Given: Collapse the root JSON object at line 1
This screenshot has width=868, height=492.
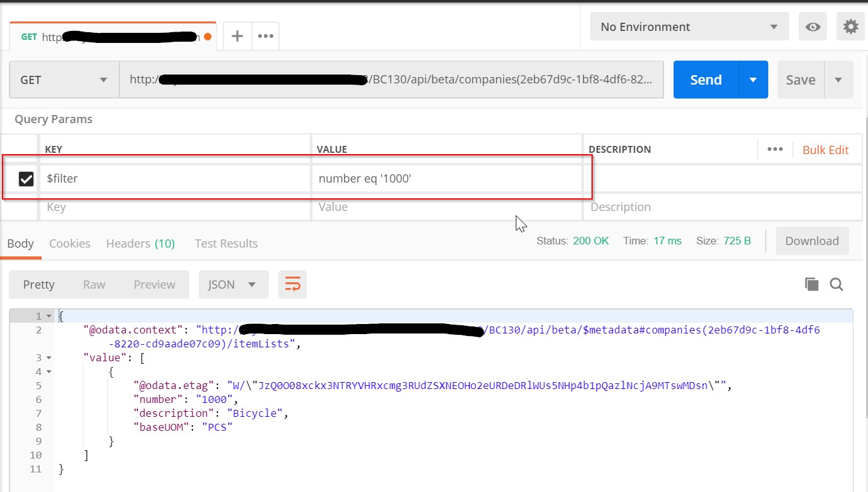Looking at the screenshot, I should point(49,316).
